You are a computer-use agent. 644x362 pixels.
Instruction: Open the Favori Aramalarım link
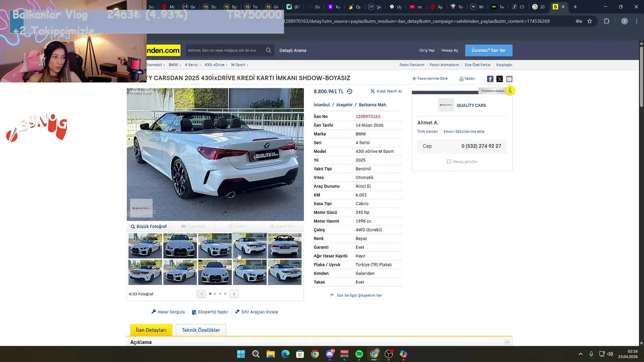click(x=444, y=65)
